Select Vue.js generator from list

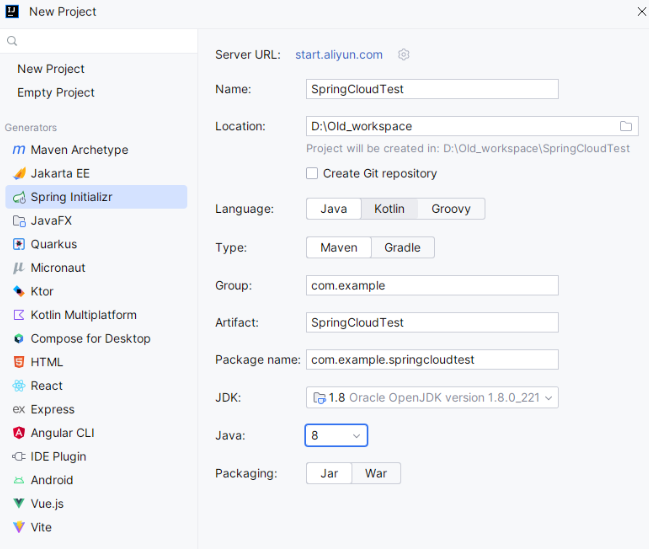(46, 504)
